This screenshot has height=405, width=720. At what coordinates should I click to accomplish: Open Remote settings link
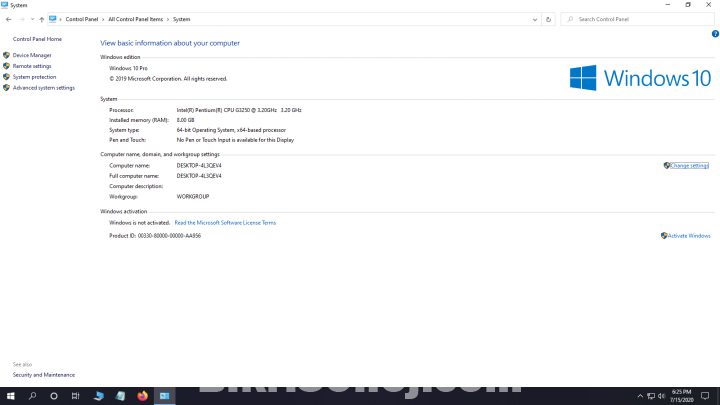coord(32,66)
